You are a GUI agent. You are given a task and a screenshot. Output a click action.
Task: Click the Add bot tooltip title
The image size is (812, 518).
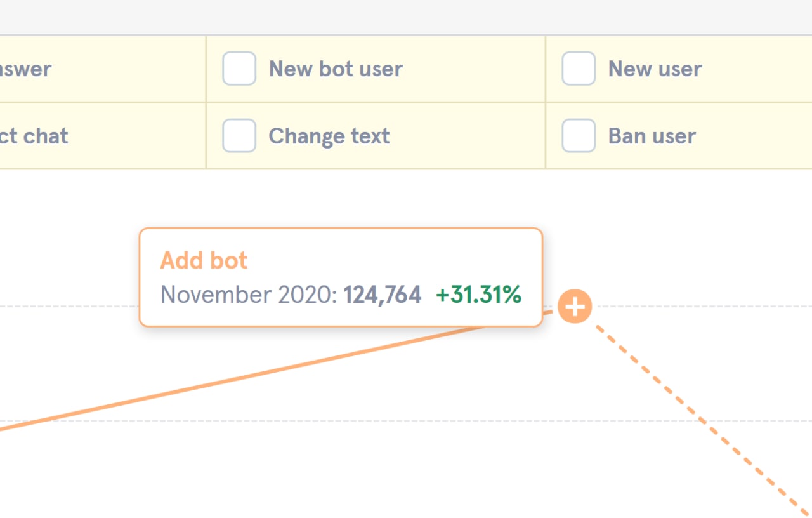(204, 260)
